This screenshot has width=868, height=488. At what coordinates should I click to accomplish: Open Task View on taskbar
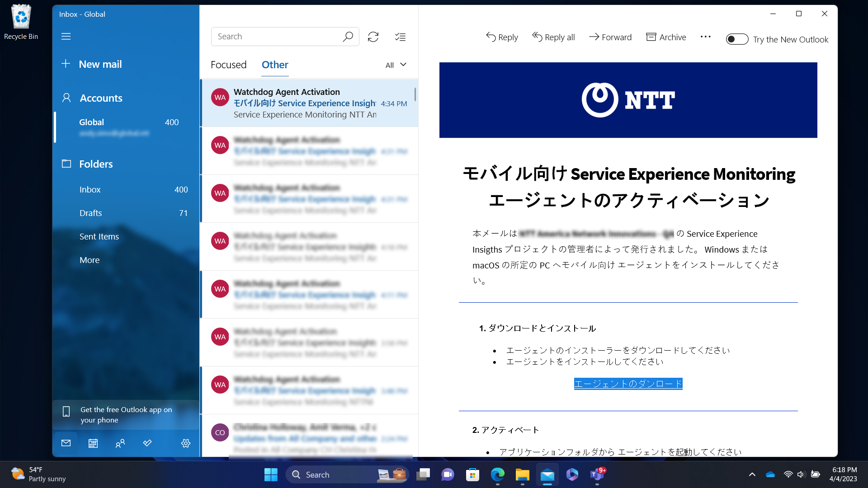pos(424,474)
